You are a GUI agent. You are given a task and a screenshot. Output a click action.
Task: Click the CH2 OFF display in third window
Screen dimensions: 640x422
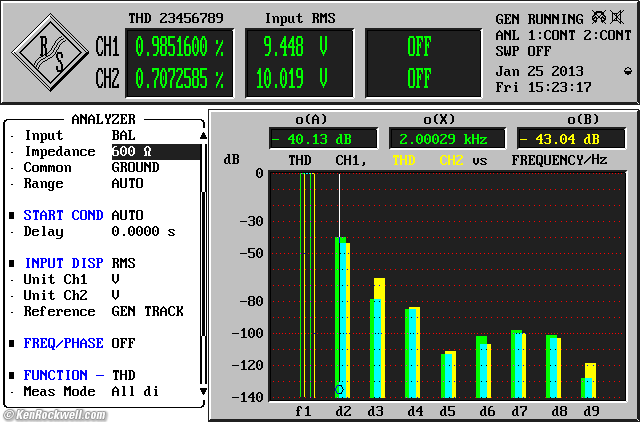tap(419, 79)
